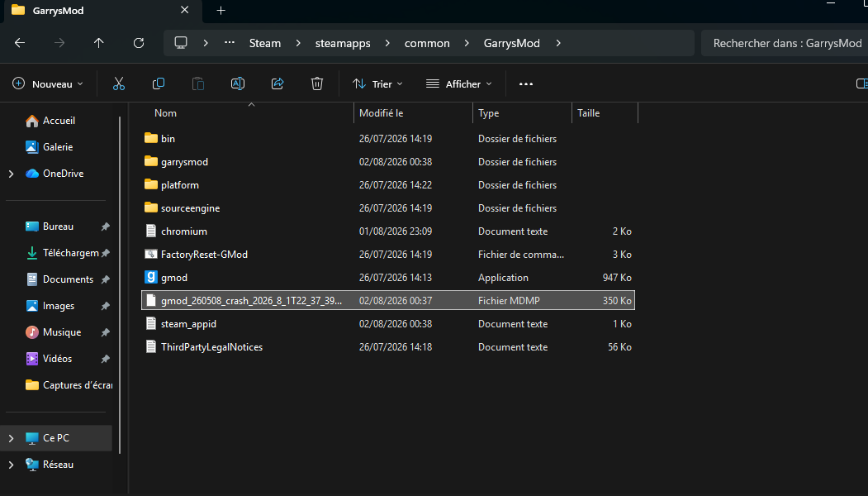
Task: Open Téléchargements in the sidebar
Action: coord(62,253)
